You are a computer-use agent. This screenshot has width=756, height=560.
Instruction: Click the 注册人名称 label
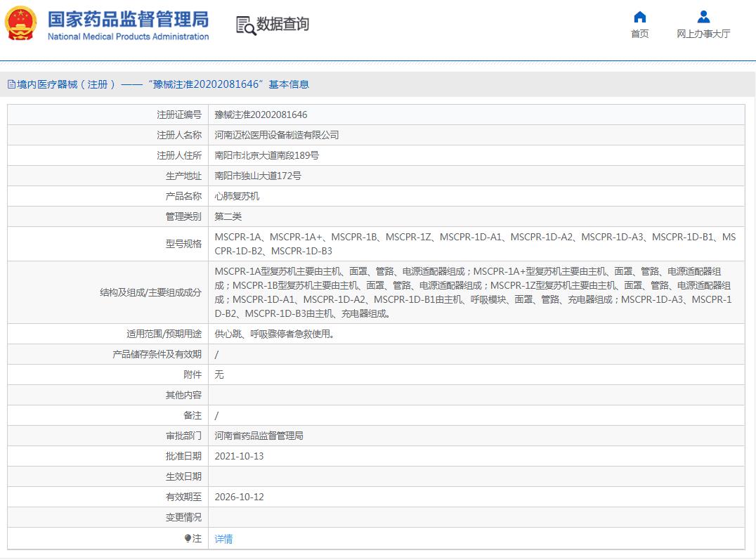[x=179, y=135]
